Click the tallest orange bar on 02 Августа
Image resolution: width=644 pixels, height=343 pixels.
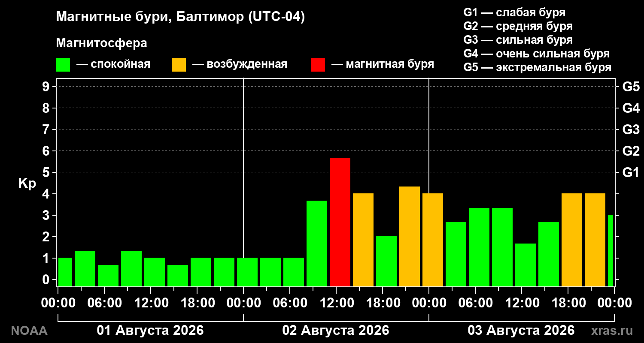(410, 236)
